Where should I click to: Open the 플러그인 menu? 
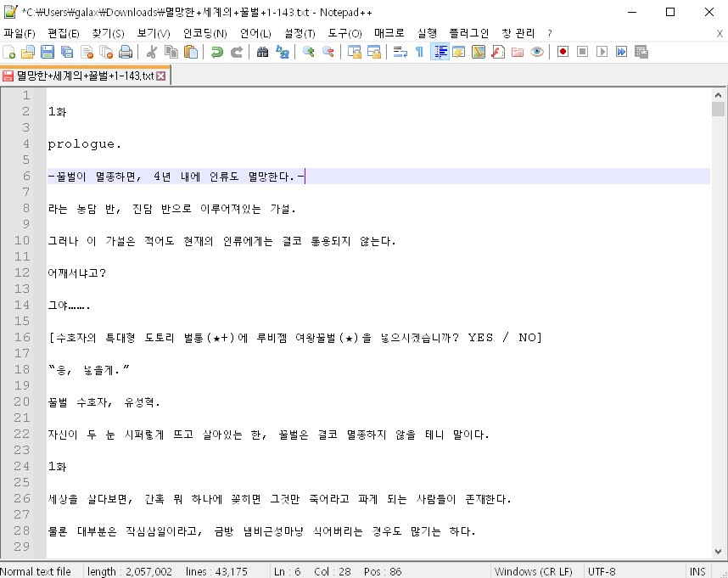(469, 33)
